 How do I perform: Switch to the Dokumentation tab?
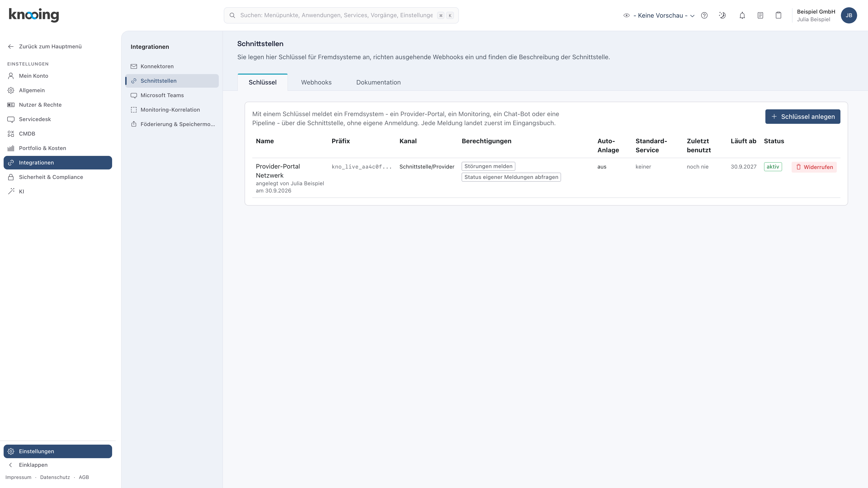378,82
